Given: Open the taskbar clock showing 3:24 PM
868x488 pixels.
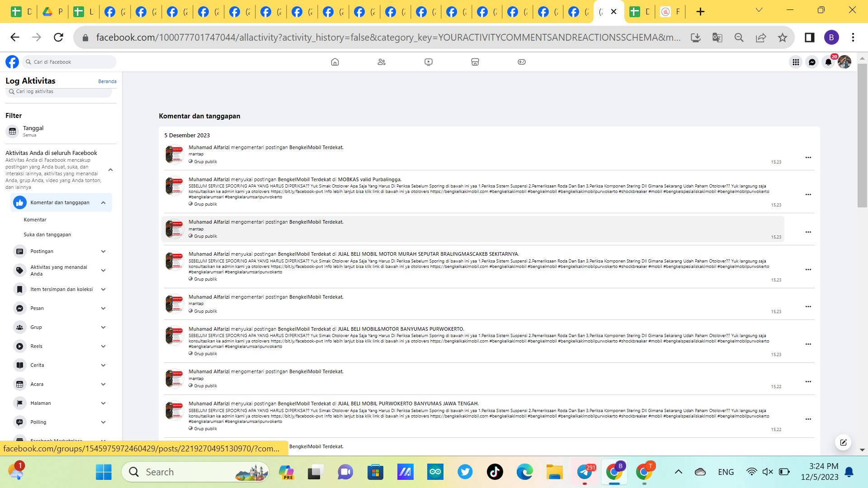Looking at the screenshot, I should click(x=820, y=472).
